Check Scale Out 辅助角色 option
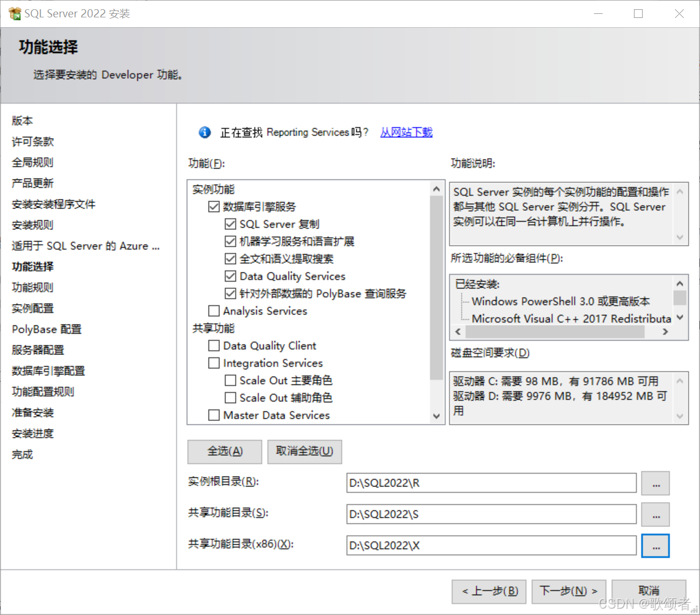700x615 pixels. [x=230, y=398]
